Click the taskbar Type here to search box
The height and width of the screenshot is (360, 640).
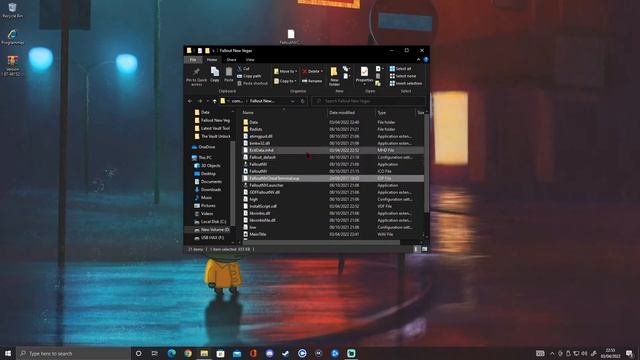(x=73, y=353)
